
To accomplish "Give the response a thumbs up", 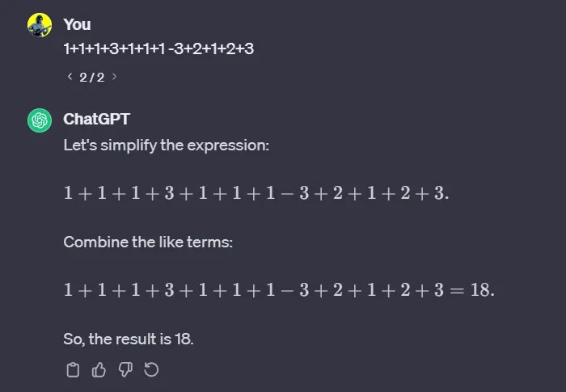I will pos(99,369).
